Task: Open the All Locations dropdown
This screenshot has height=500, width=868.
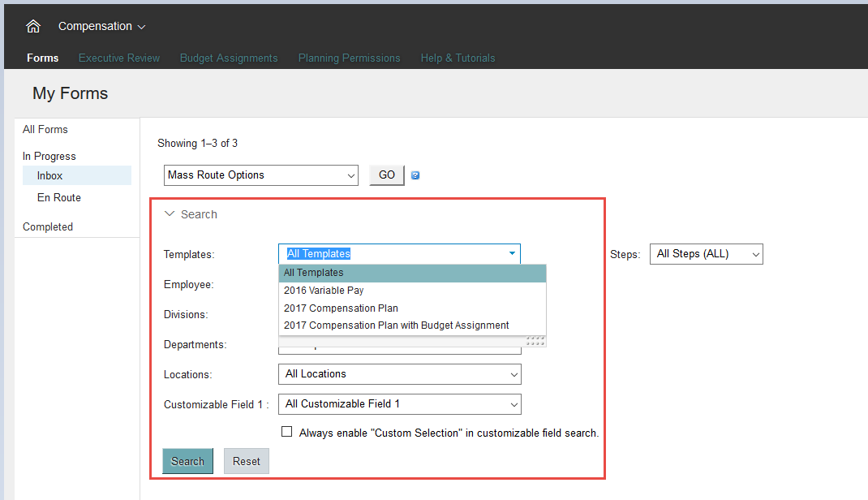Action: [x=400, y=374]
